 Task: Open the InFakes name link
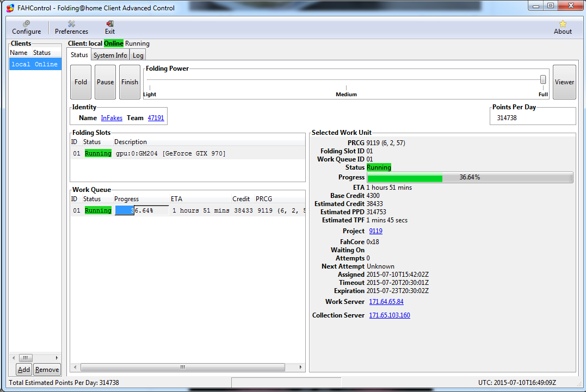(x=112, y=118)
